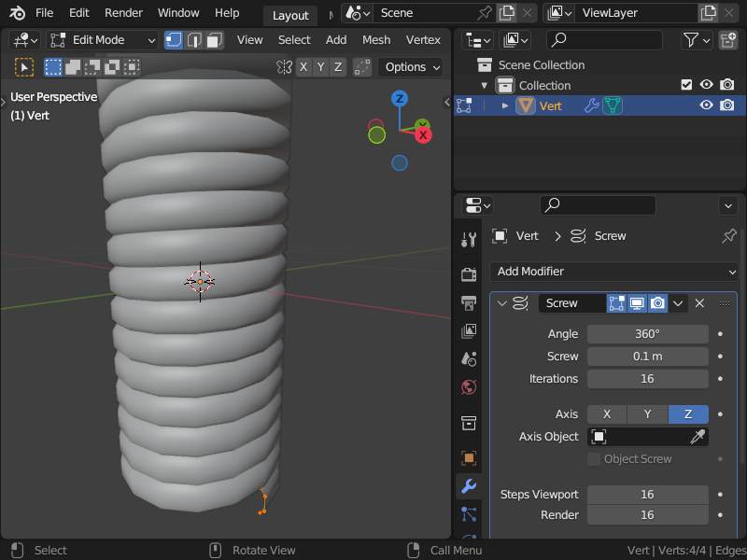
Task: Uncheck the Collection exclude checkbox
Action: 686,85
